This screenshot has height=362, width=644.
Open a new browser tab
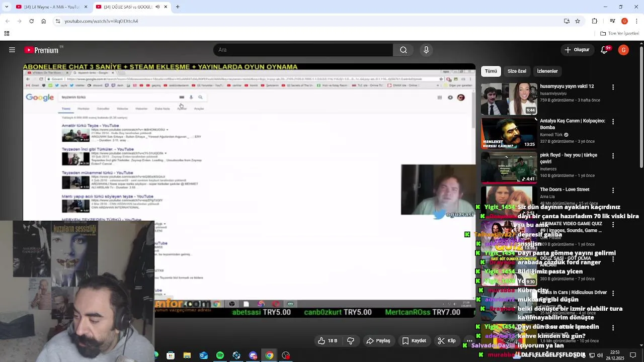178,7
